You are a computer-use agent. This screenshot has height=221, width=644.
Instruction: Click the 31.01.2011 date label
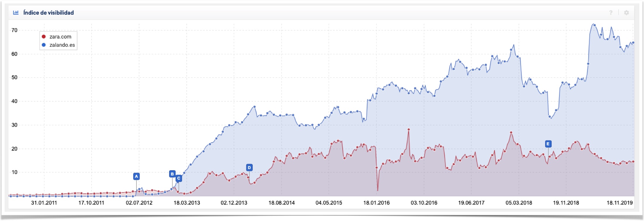pyautogui.click(x=44, y=203)
